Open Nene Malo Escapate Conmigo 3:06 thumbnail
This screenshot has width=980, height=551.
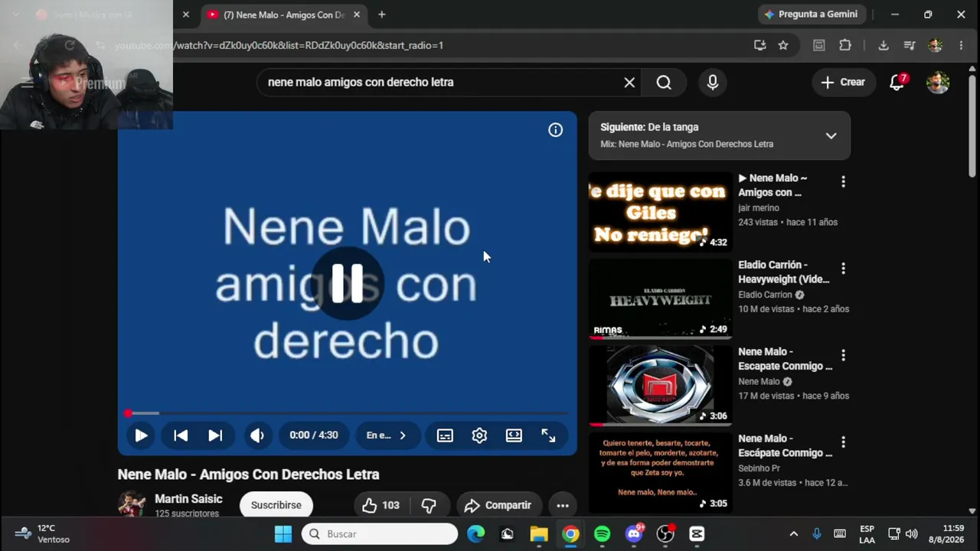click(660, 386)
